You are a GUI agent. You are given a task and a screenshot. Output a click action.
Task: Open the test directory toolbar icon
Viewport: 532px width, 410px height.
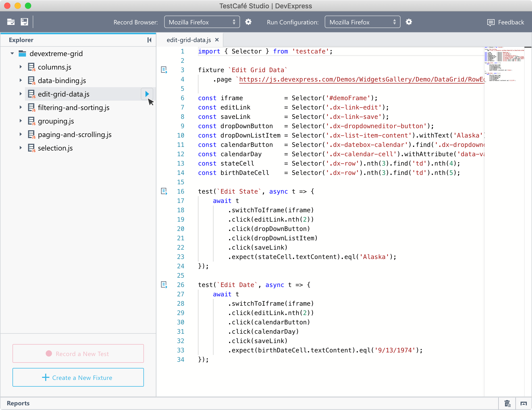point(11,22)
